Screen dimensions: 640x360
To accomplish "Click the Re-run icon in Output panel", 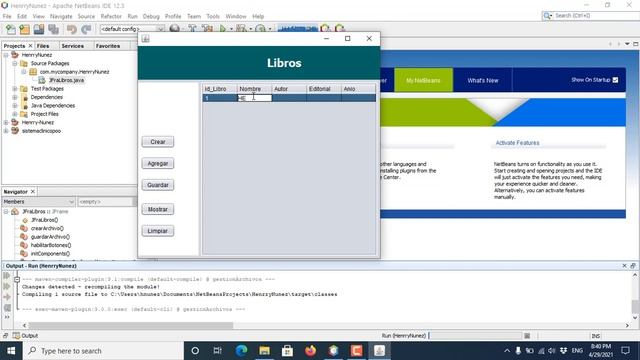I will pos(7,276).
